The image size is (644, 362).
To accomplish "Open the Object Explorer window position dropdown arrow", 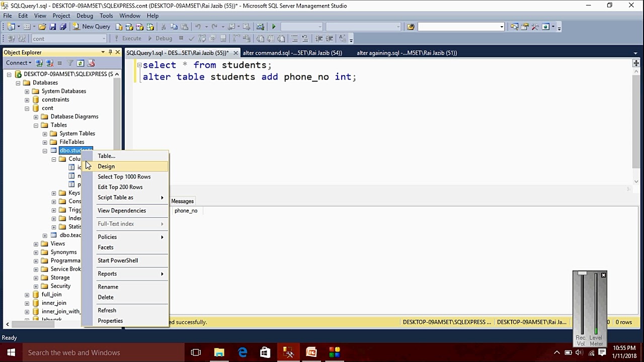I will pos(103,52).
